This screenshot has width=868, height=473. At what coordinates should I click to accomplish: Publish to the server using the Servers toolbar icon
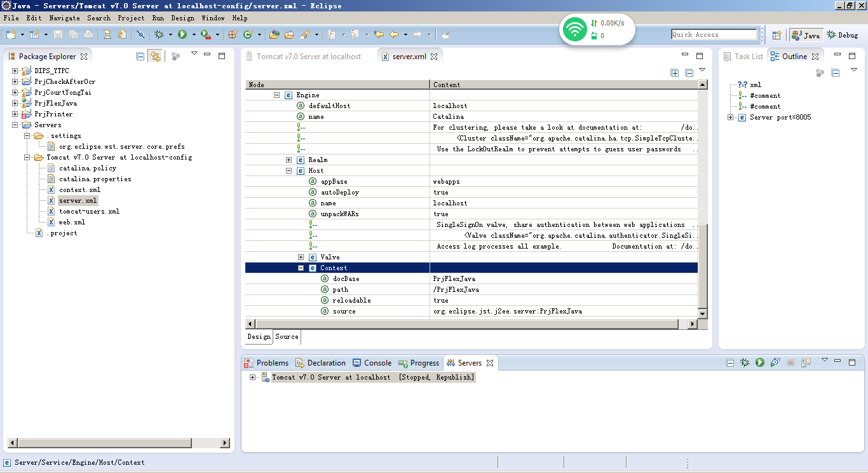[x=806, y=362]
